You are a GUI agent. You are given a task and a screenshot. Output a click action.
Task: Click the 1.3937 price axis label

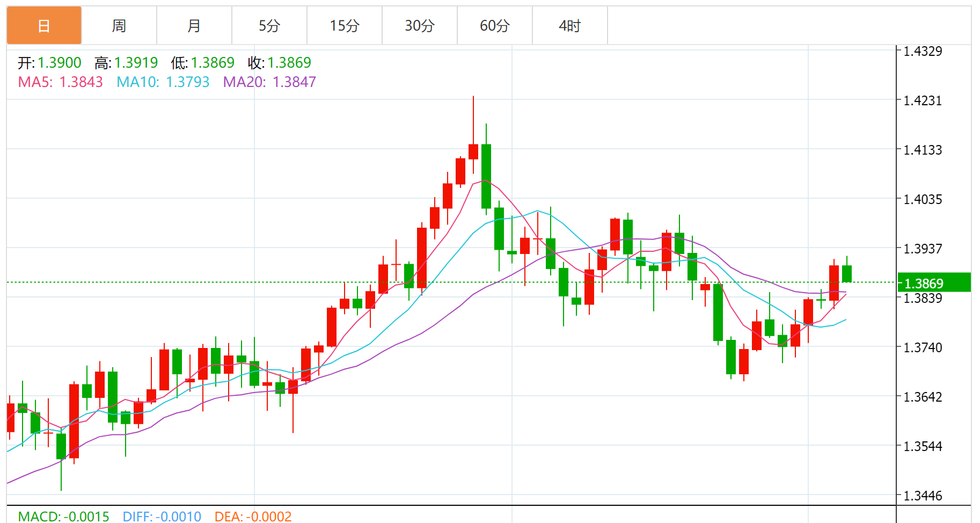[923, 249]
